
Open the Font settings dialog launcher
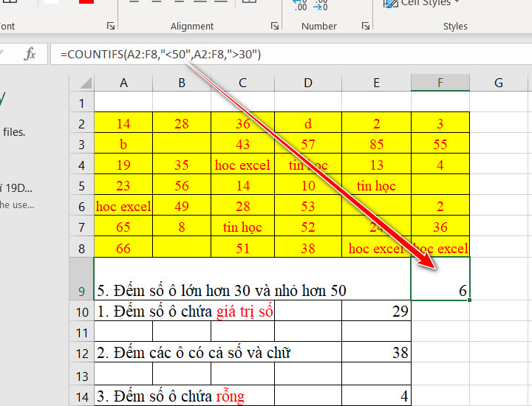pos(111,27)
